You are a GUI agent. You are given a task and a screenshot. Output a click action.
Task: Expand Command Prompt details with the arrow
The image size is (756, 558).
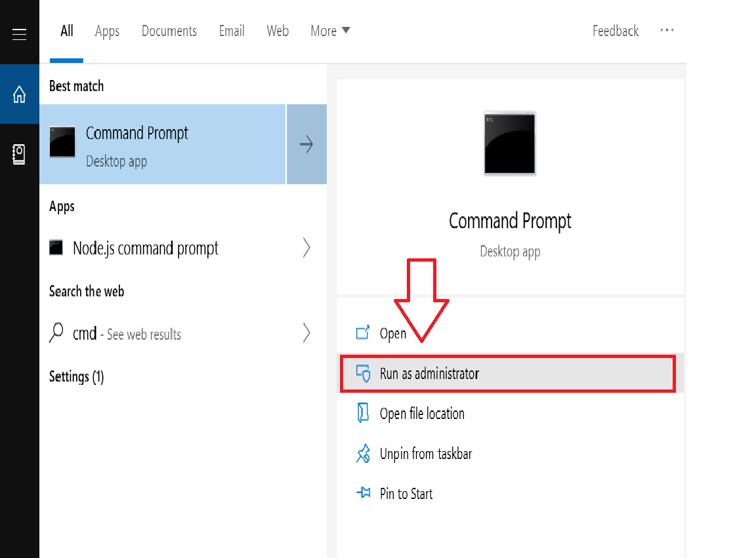click(306, 144)
